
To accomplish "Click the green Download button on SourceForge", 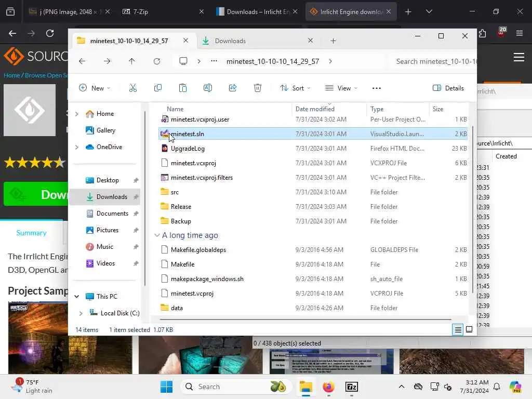I will click(x=36, y=194).
